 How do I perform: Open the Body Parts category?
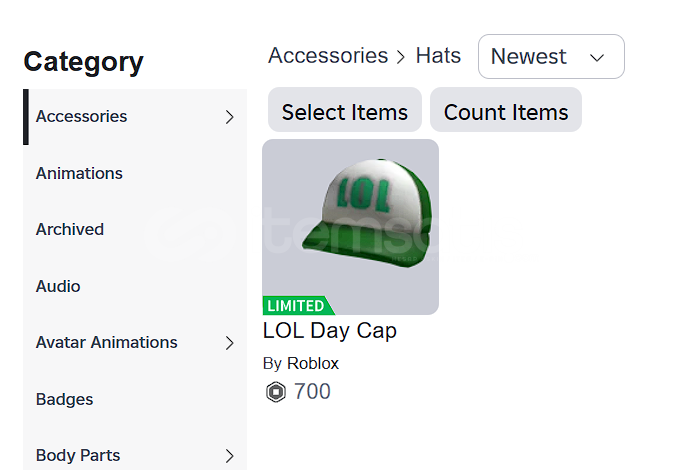pos(78,455)
